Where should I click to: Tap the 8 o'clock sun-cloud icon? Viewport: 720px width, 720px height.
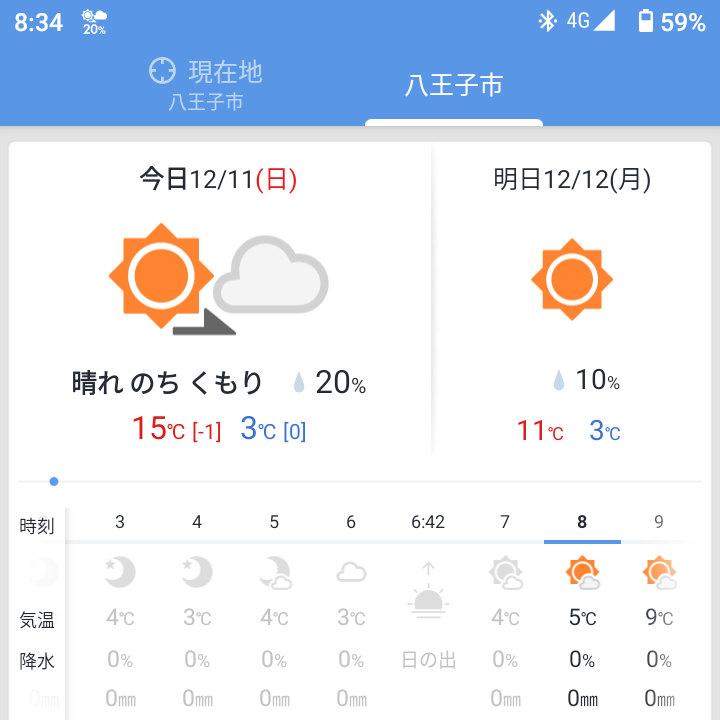click(582, 573)
